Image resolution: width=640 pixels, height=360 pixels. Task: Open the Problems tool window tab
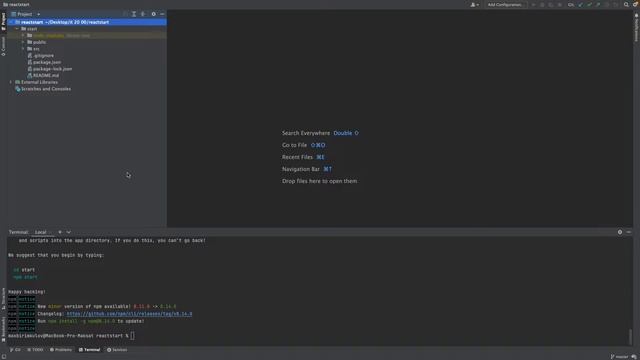coord(61,350)
